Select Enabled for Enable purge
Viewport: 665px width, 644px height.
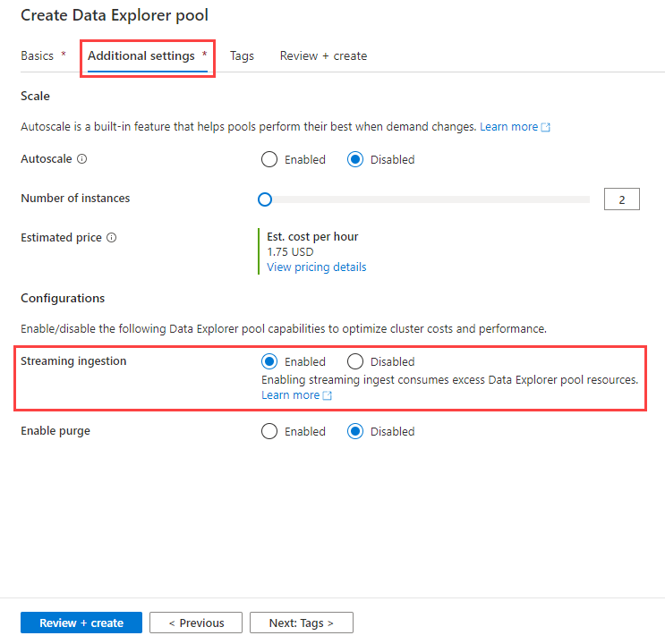tap(269, 431)
